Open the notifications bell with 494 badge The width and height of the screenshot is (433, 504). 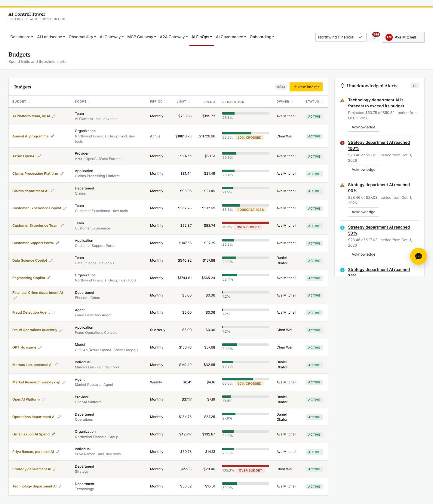tap(374, 37)
